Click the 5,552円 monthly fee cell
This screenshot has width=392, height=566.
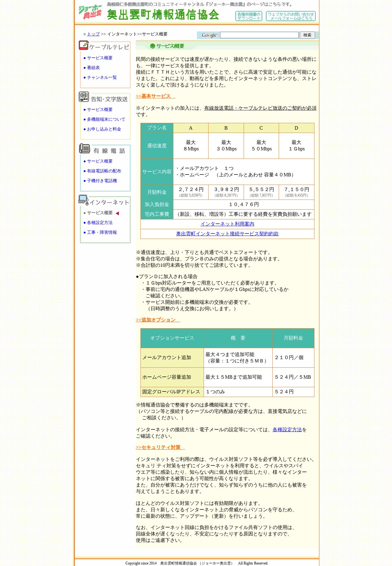tap(261, 192)
